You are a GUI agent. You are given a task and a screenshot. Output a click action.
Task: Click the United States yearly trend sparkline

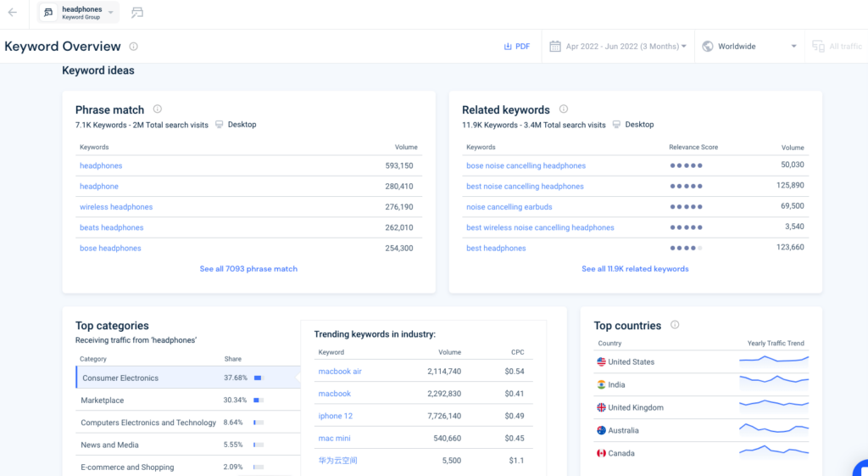coord(773,361)
